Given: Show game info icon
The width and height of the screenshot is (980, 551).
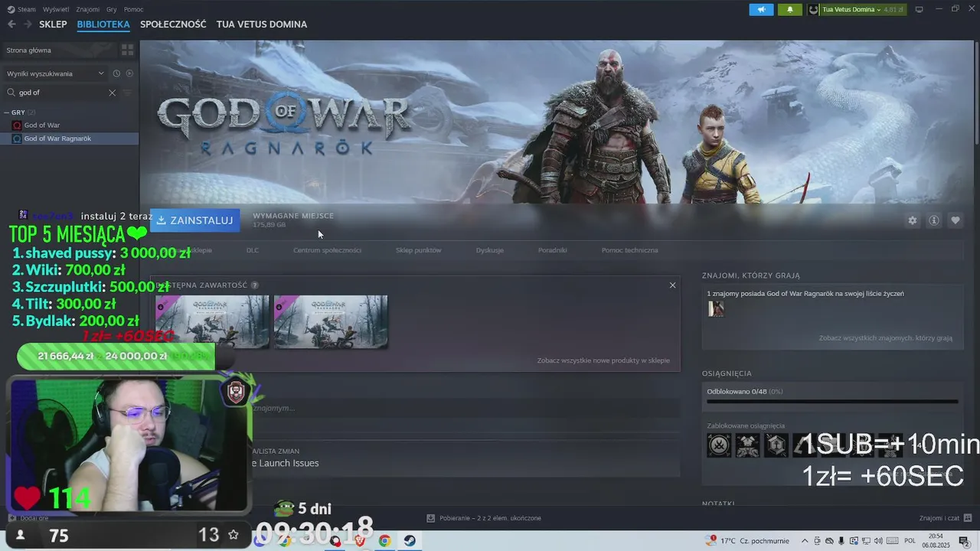Looking at the screenshot, I should [934, 220].
